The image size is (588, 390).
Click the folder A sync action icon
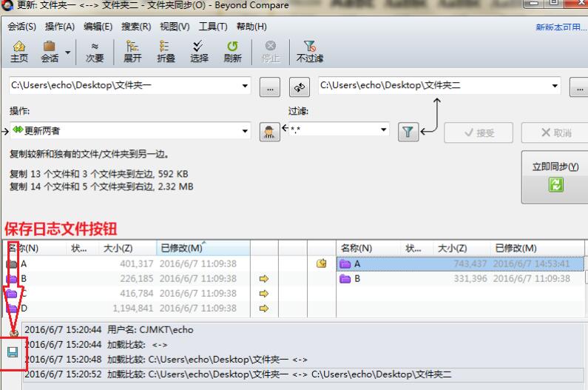[x=322, y=263]
